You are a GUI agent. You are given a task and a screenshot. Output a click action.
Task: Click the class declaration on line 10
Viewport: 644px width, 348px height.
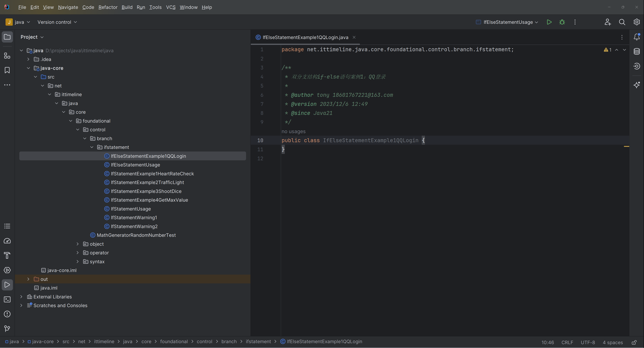click(353, 140)
